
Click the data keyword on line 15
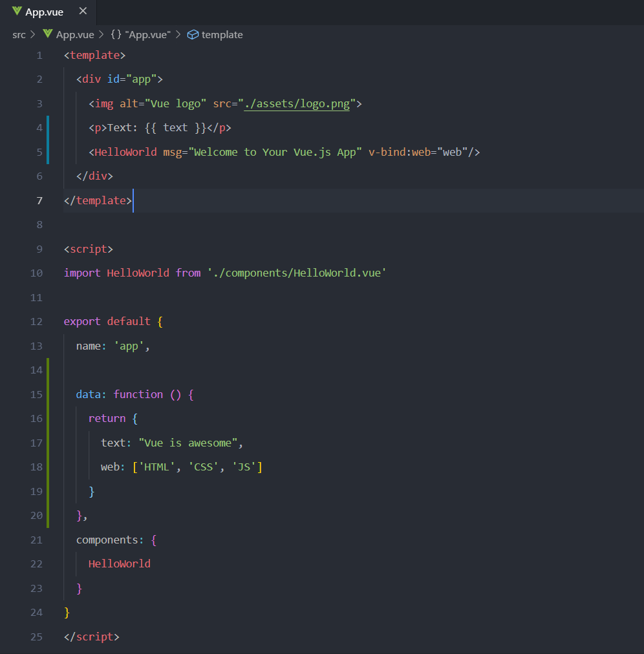click(x=88, y=394)
